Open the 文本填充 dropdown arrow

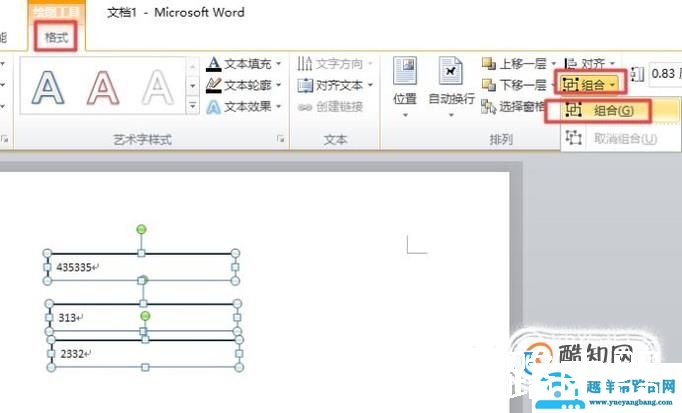click(278, 64)
